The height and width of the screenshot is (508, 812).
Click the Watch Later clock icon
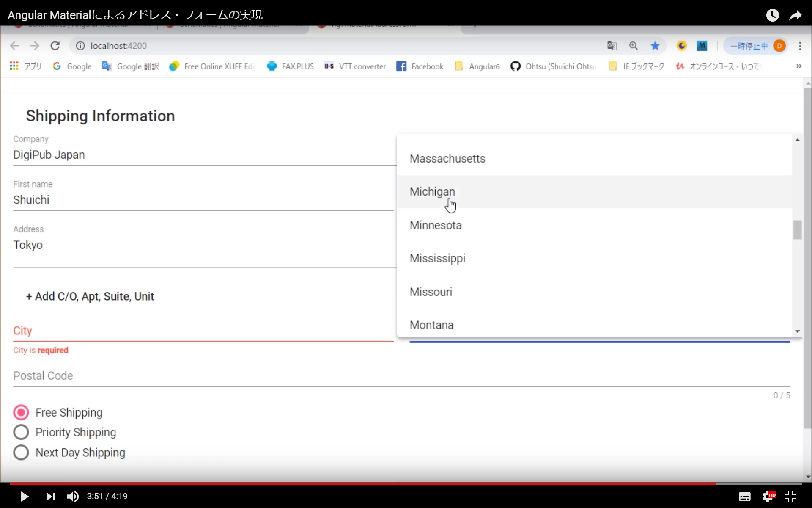(772, 15)
